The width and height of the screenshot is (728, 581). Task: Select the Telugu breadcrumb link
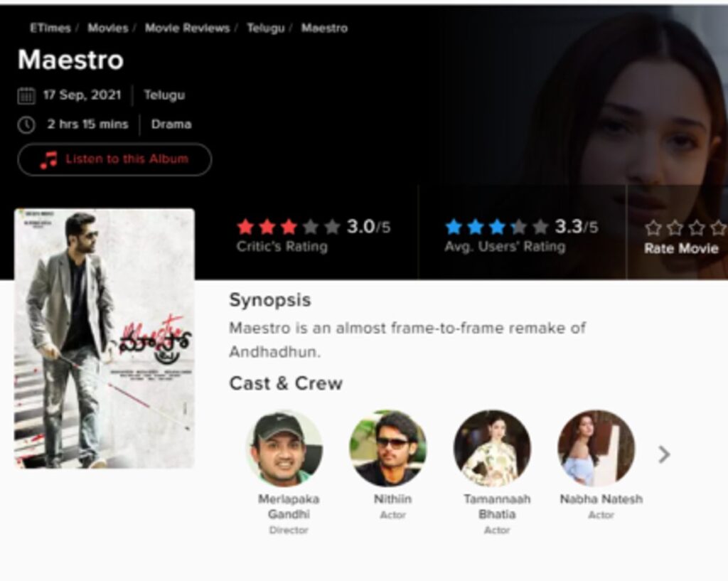[x=266, y=28]
